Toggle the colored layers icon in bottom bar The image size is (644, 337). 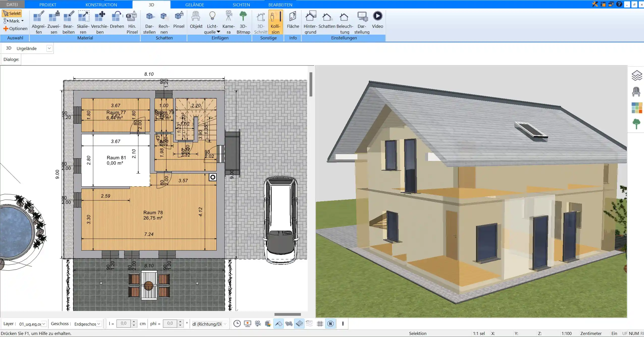click(x=268, y=324)
